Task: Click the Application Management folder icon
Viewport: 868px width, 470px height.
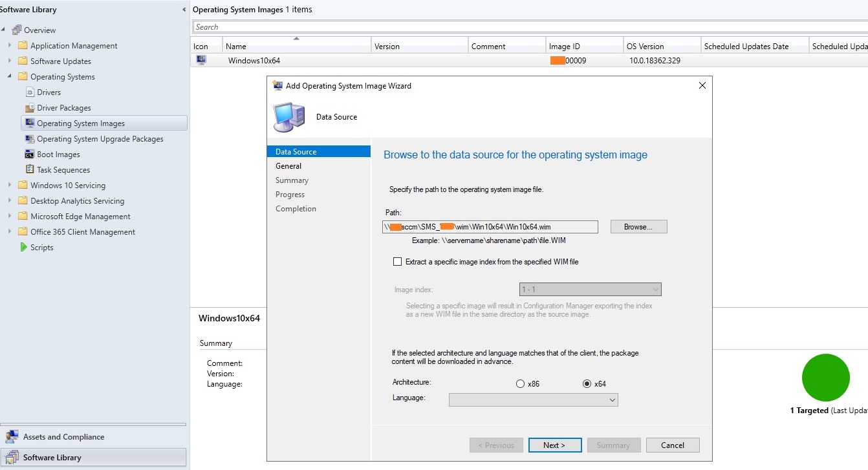Action: tap(23, 46)
